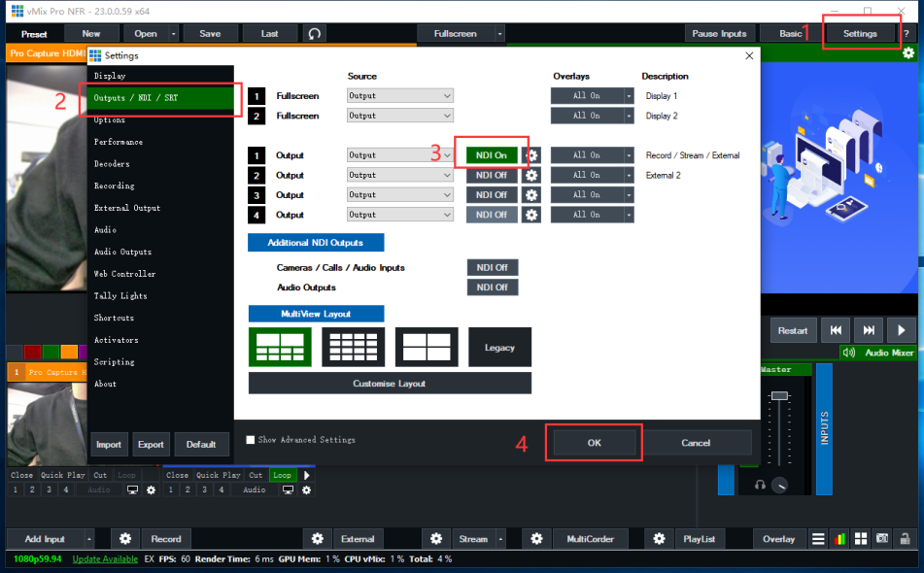The width and height of the screenshot is (924, 573).
Task: Open the Source dropdown for Output 3
Action: coord(400,195)
